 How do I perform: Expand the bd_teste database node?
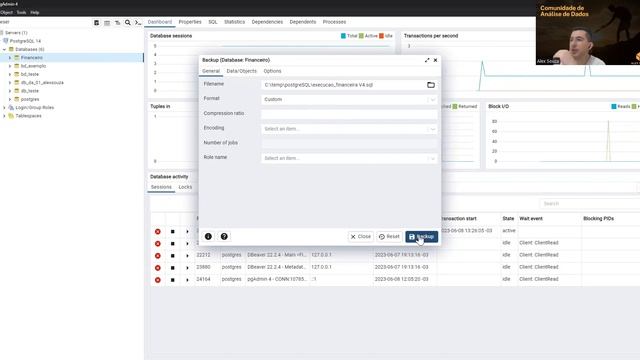pos(10,74)
